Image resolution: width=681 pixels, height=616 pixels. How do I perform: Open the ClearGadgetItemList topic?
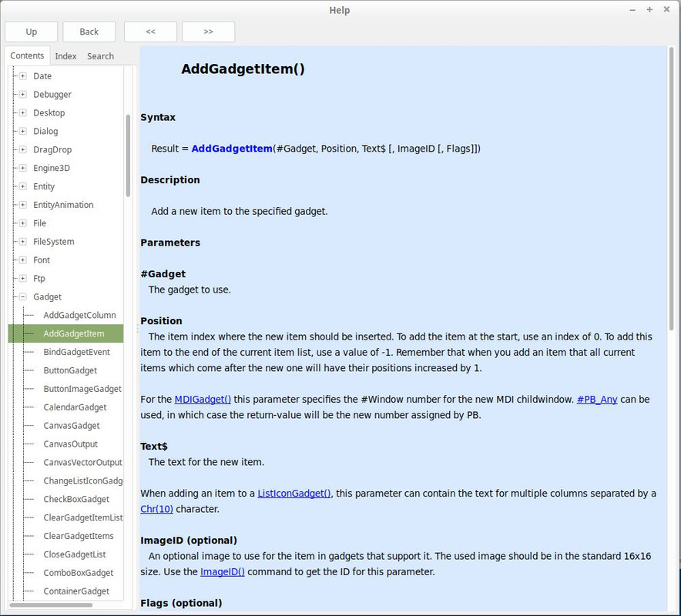82,517
